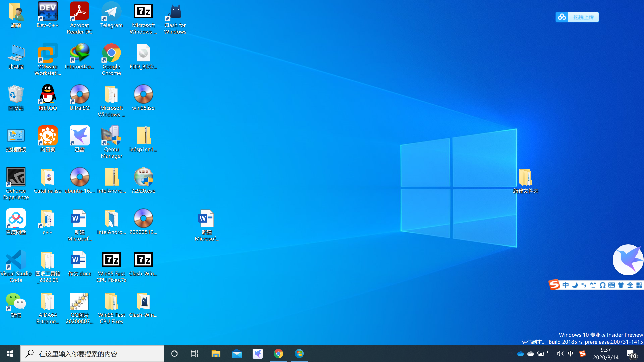Open the Windows Start menu
This screenshot has height=362, width=644.
click(10, 353)
